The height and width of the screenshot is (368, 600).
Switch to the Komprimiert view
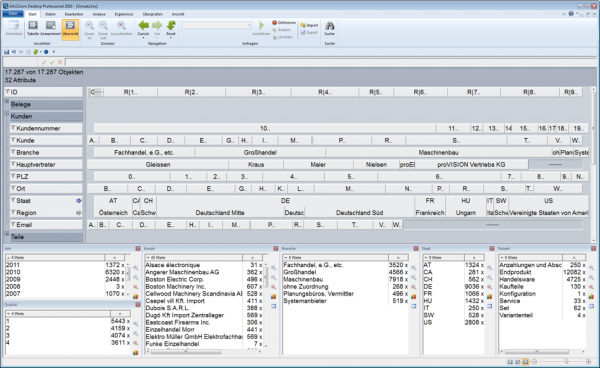click(51, 29)
